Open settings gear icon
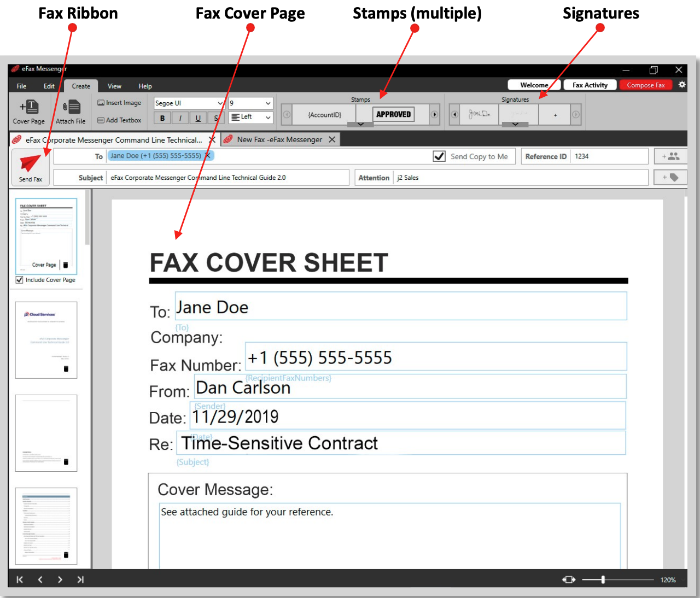 [x=682, y=85]
